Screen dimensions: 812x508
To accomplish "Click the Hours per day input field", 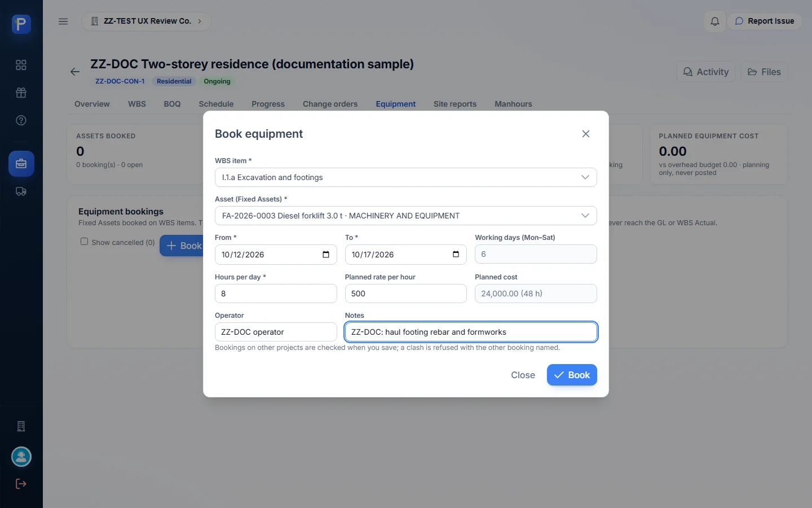I will [276, 294].
